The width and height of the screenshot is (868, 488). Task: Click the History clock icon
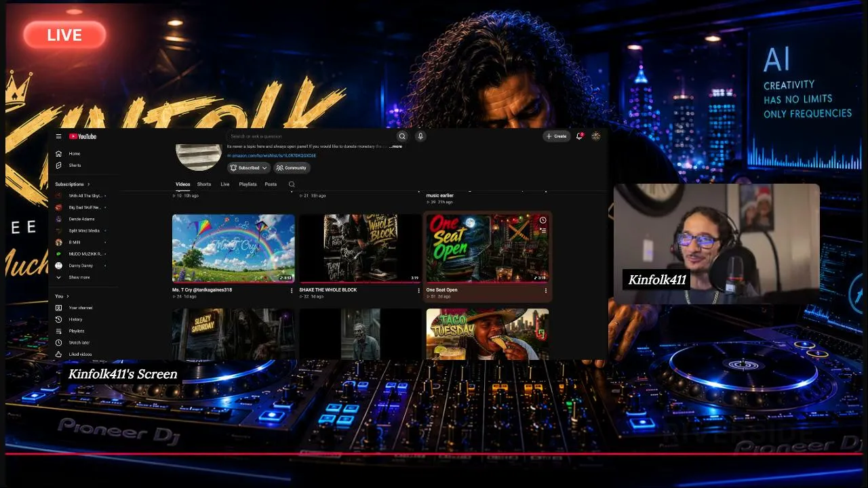[59, 319]
